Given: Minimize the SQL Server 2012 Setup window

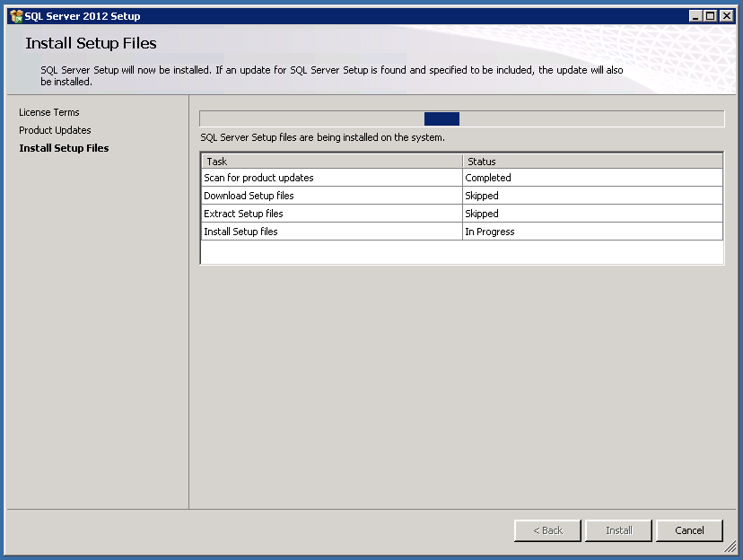Looking at the screenshot, I should click(x=695, y=16).
